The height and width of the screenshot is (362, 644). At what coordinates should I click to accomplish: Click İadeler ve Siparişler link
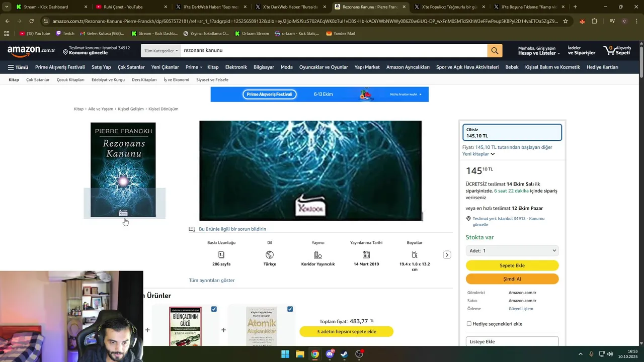pos(581,51)
